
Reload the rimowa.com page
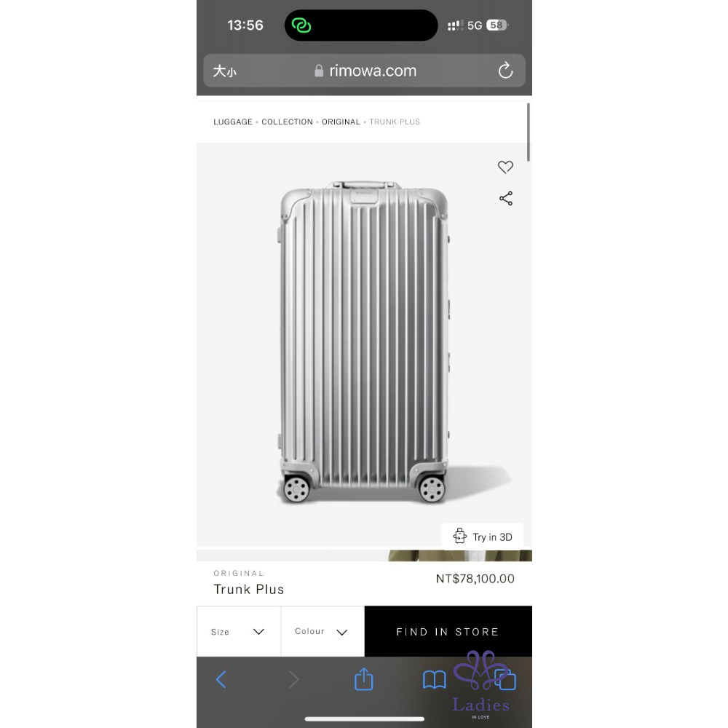(505, 71)
